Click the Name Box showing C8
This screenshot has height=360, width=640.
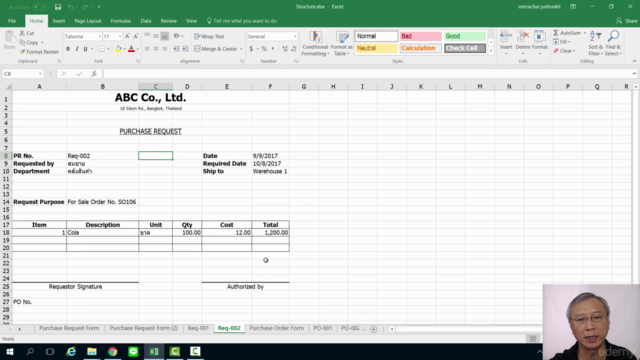click(x=22, y=74)
